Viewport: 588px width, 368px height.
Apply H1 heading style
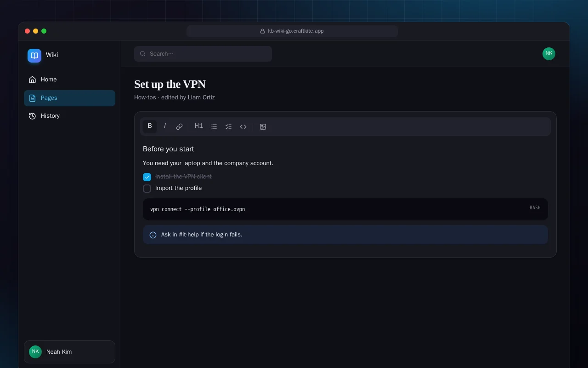pyautogui.click(x=199, y=126)
